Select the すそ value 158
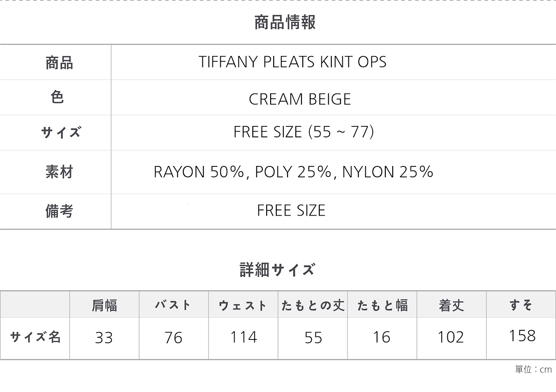The width and height of the screenshot is (556, 392). click(x=522, y=336)
